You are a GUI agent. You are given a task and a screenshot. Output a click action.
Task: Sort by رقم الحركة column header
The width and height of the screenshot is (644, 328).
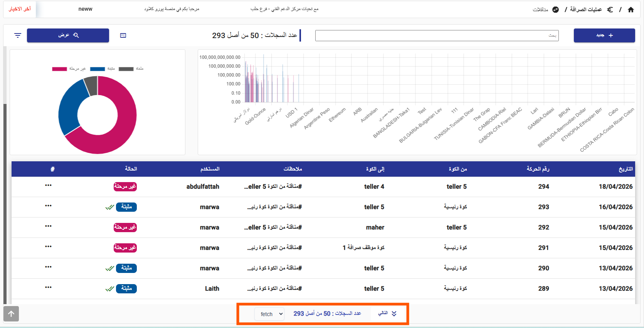click(x=538, y=169)
